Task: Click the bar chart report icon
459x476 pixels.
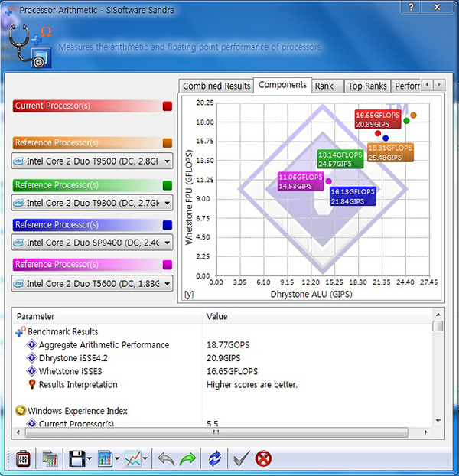Action: click(x=105, y=458)
